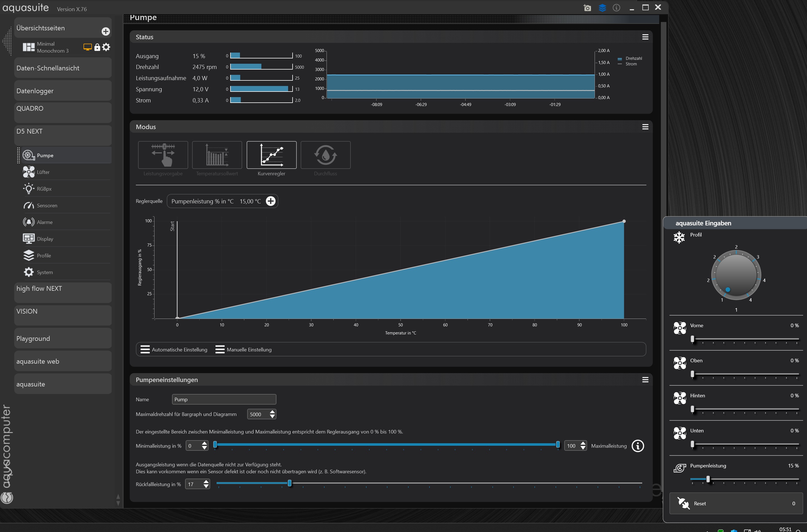Click the blue profile layers icon in the title bar

[602, 8]
